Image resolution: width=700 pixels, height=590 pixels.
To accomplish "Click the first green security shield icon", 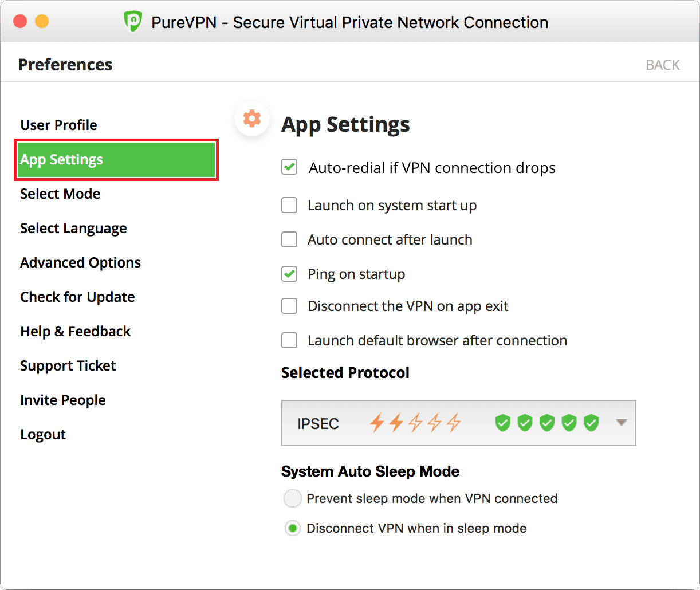I will pyautogui.click(x=502, y=422).
